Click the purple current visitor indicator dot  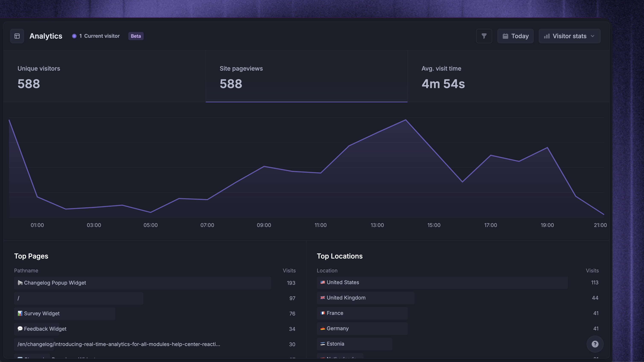coord(74,36)
